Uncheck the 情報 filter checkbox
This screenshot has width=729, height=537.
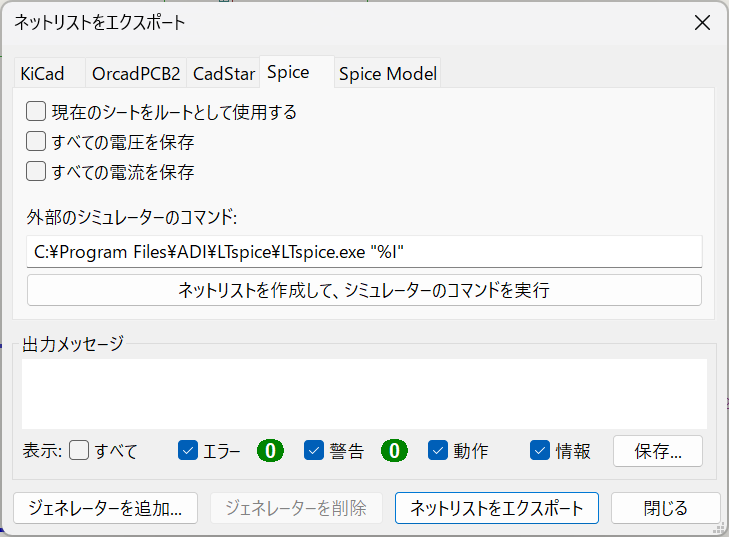click(540, 450)
